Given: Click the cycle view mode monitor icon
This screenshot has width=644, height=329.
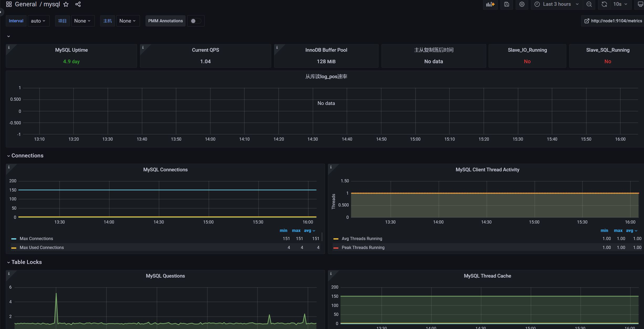Looking at the screenshot, I should [x=640, y=4].
